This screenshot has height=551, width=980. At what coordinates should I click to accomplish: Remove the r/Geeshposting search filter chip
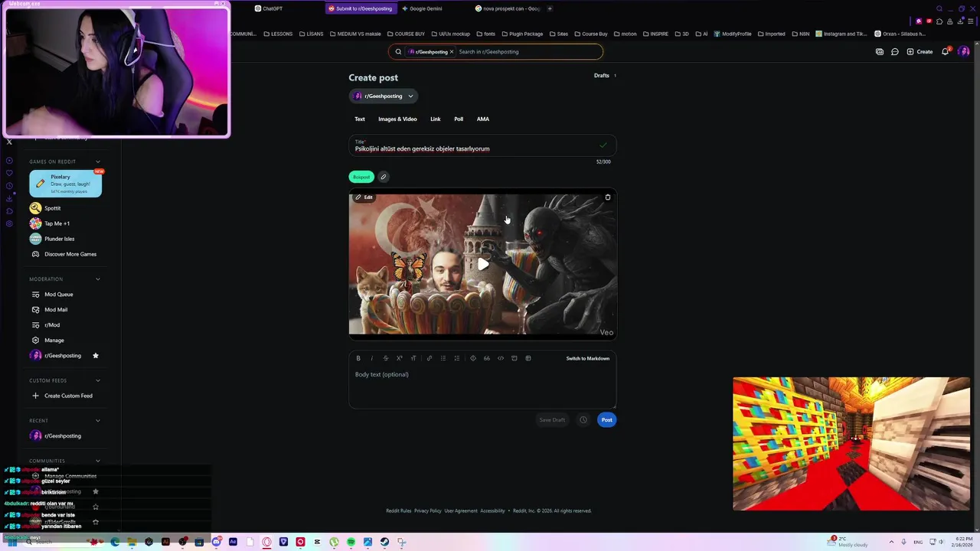coord(452,52)
